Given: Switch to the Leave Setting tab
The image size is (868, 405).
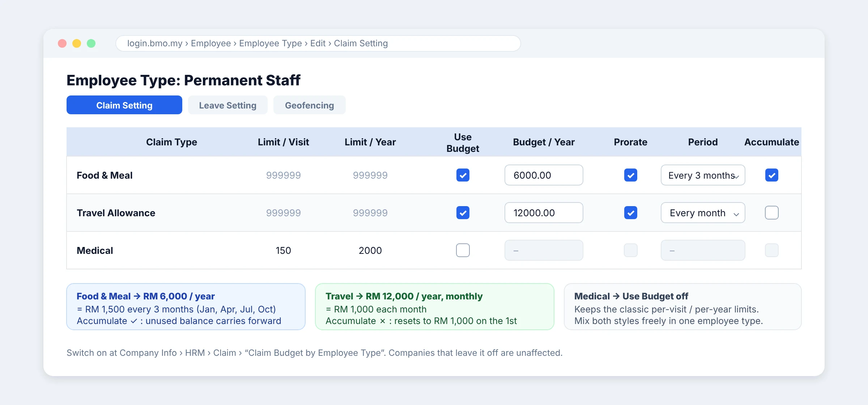Looking at the screenshot, I should pos(227,105).
